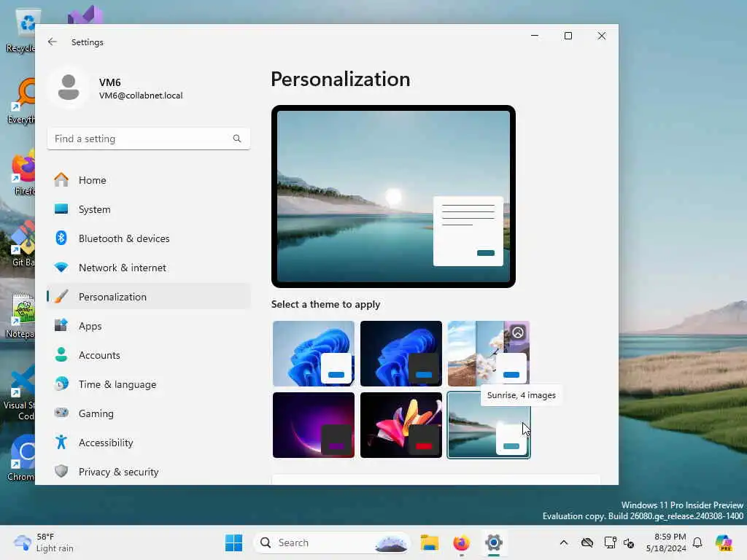Select the Personalization sidebar entry
The image size is (747, 560).
coord(149,297)
